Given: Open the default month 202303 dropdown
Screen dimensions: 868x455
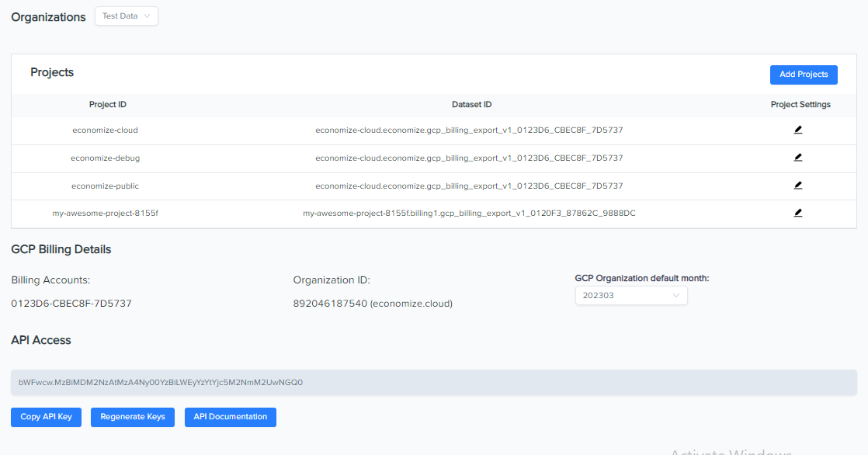Looking at the screenshot, I should [631, 296].
